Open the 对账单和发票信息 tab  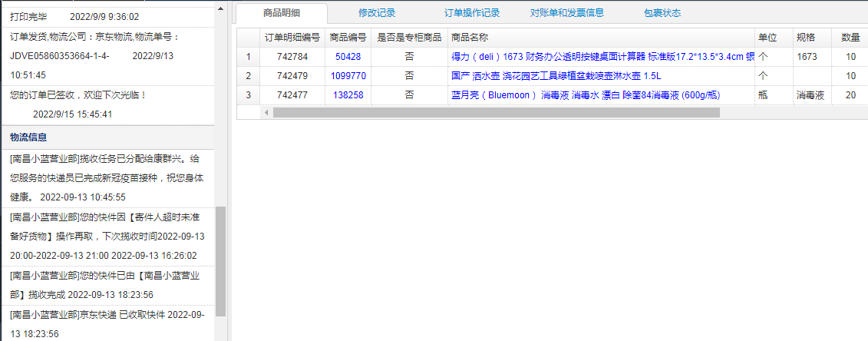[x=567, y=13]
